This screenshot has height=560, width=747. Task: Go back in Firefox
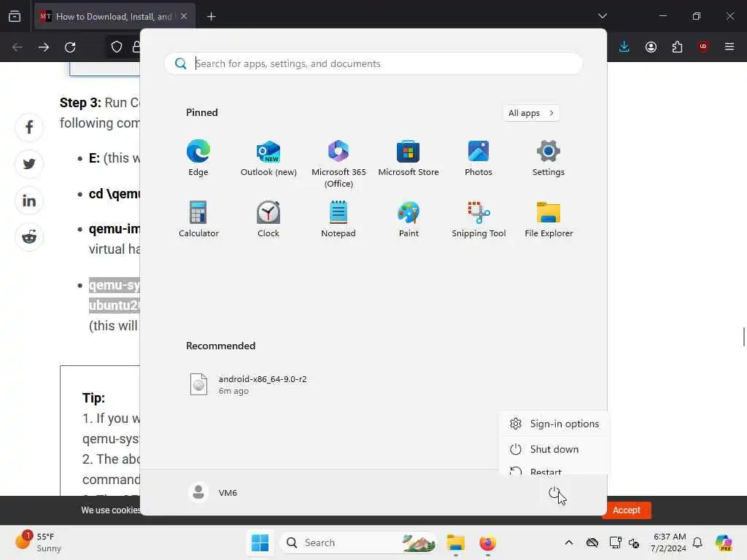click(x=18, y=47)
